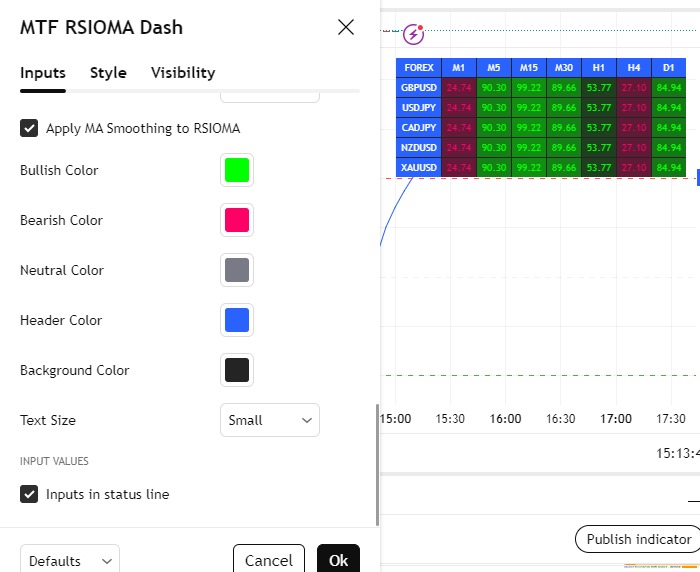Screen dimensions: 700x572
Task: Click the FOREX header cell
Action: point(419,68)
